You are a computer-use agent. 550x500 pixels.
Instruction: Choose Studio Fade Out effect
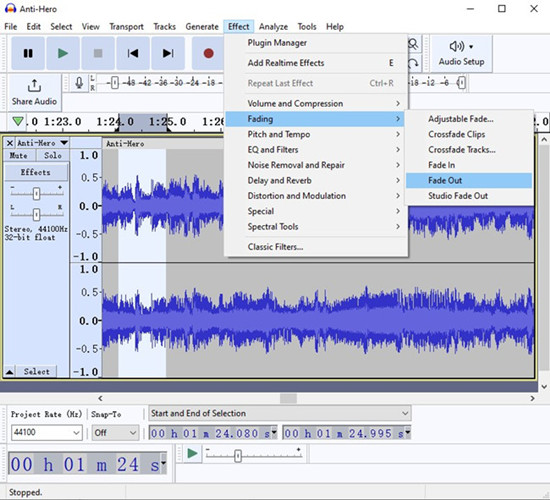(469, 196)
